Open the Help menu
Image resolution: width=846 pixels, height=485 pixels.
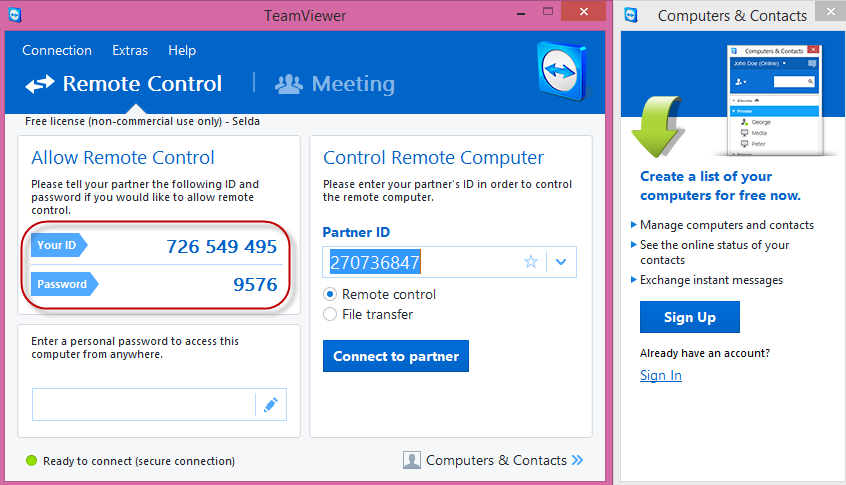182,50
